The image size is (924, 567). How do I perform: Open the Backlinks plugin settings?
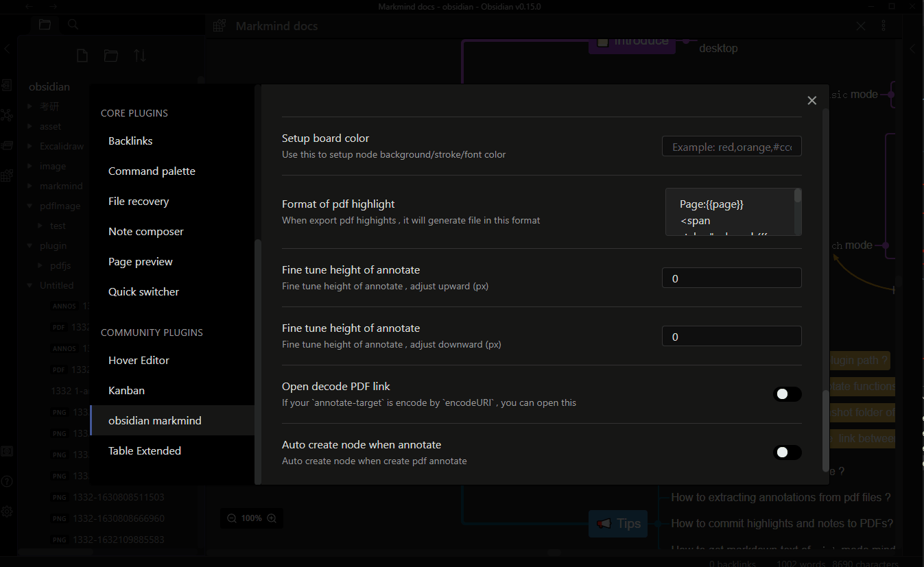(x=171, y=141)
